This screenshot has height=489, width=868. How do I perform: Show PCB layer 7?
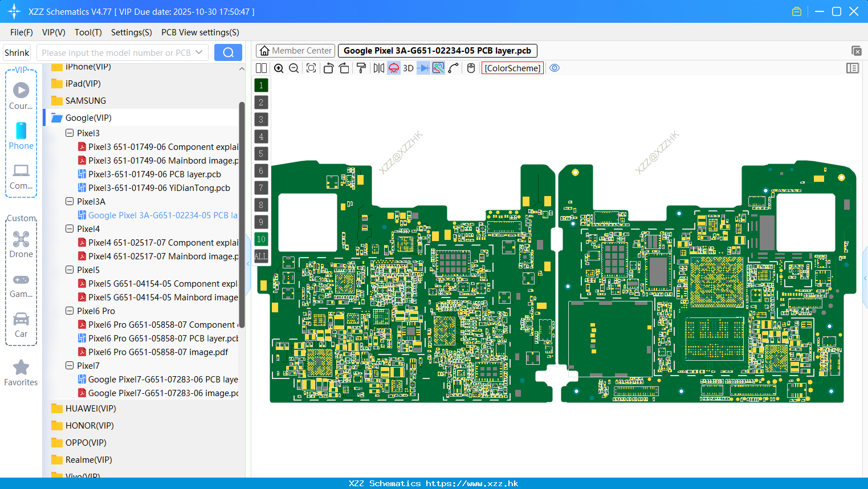[x=261, y=188]
